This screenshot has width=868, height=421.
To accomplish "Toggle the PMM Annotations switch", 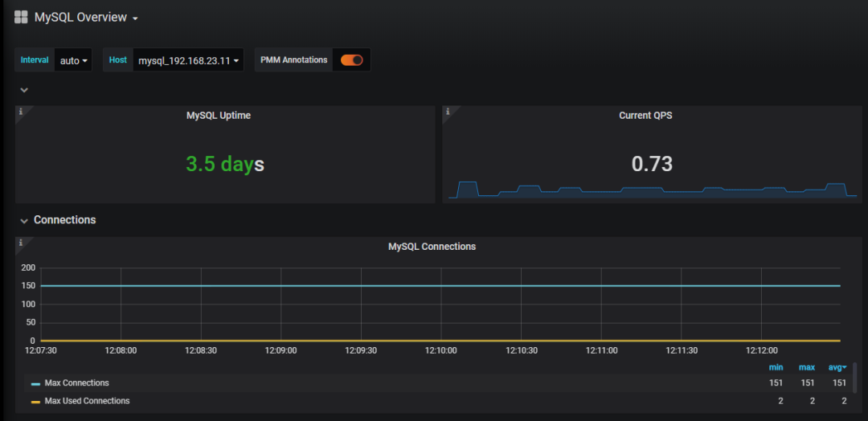I will pos(351,60).
